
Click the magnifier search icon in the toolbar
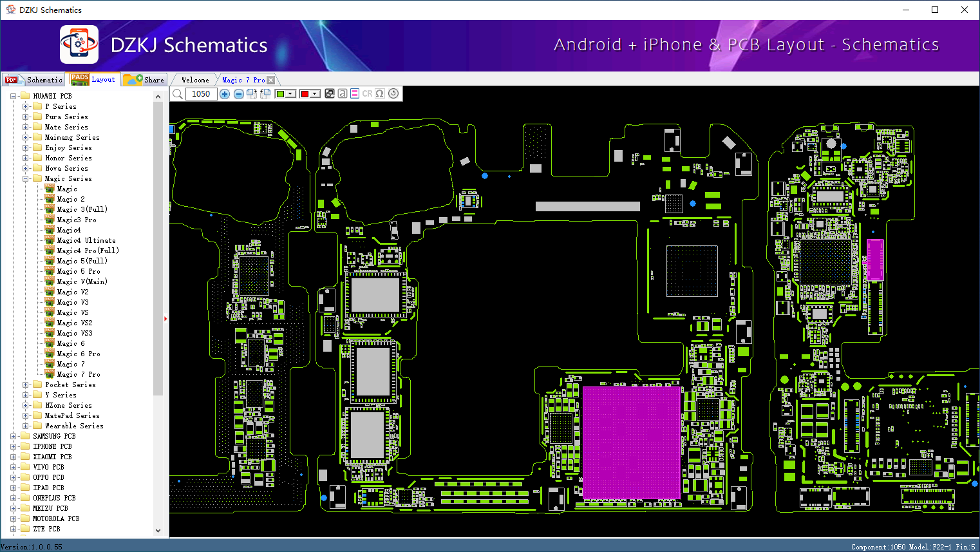(x=178, y=94)
